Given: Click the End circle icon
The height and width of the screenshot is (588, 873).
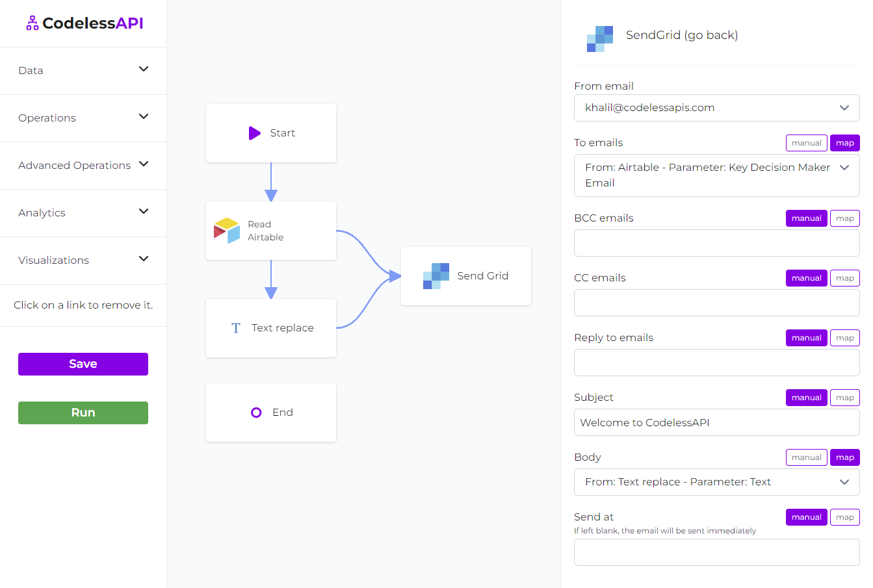Looking at the screenshot, I should pos(256,413).
